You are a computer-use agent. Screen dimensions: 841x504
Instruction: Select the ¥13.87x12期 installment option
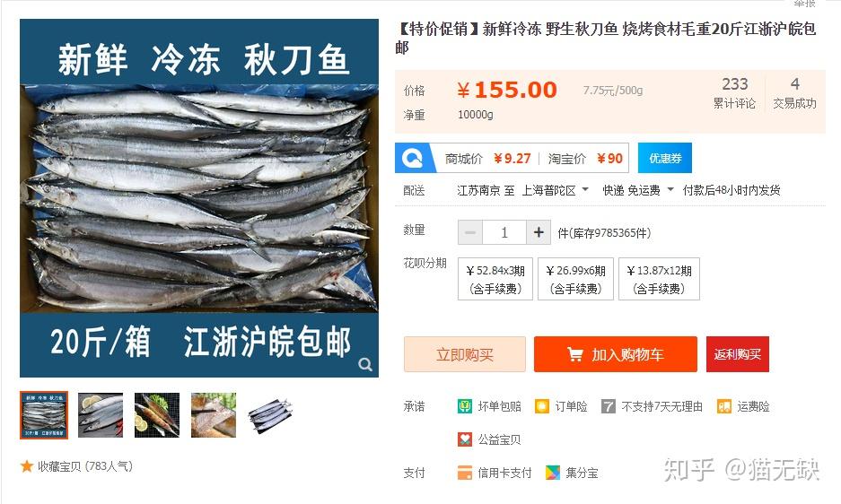[659, 279]
